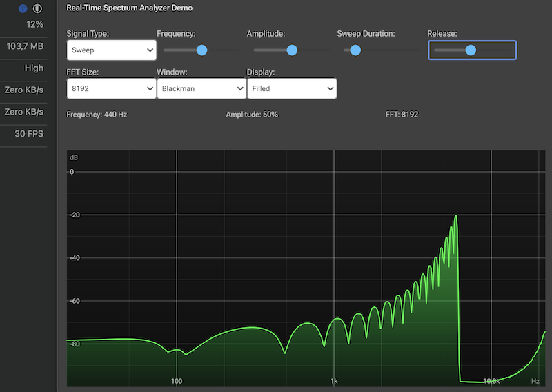This screenshot has width=552, height=392.
Task: Click the Amplitude: 50% readout
Action: pyautogui.click(x=252, y=115)
